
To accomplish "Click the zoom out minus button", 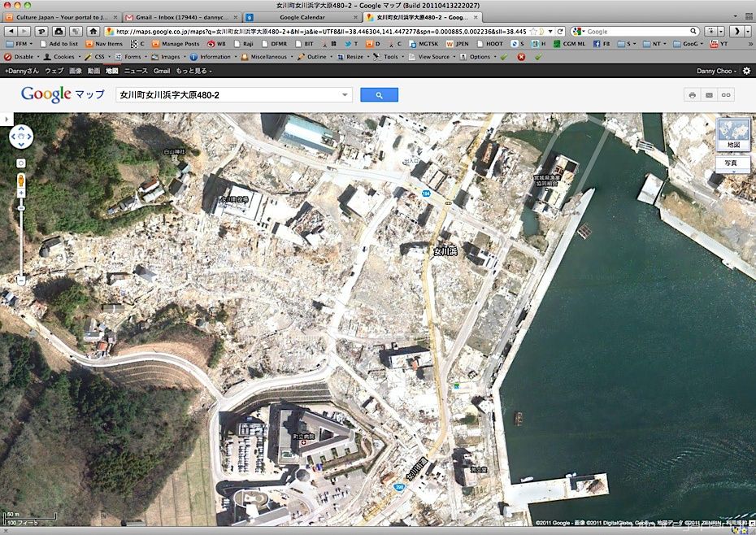I will [x=21, y=281].
